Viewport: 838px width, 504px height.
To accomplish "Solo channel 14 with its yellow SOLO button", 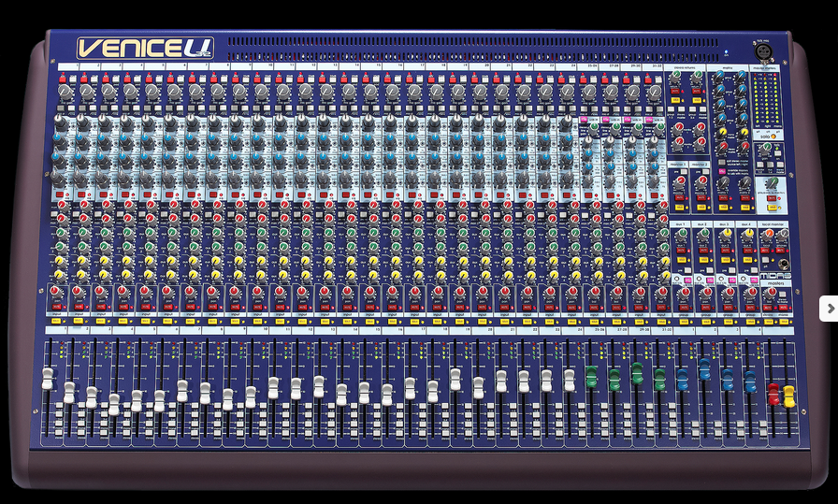I will [347, 322].
